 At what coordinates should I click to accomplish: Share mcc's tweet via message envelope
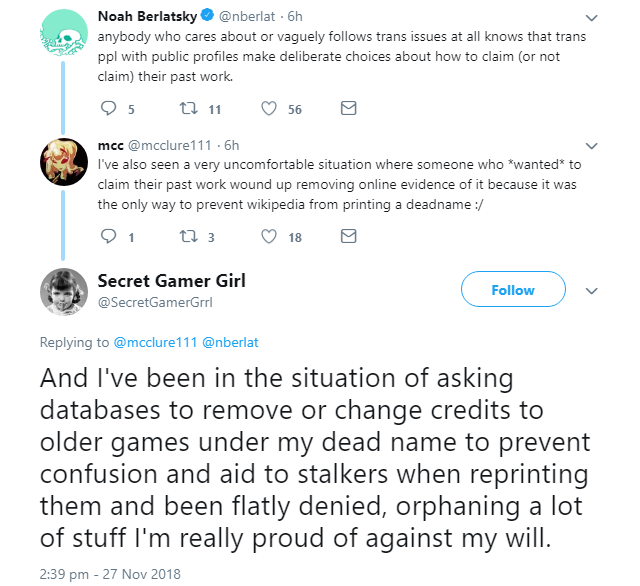click(349, 236)
